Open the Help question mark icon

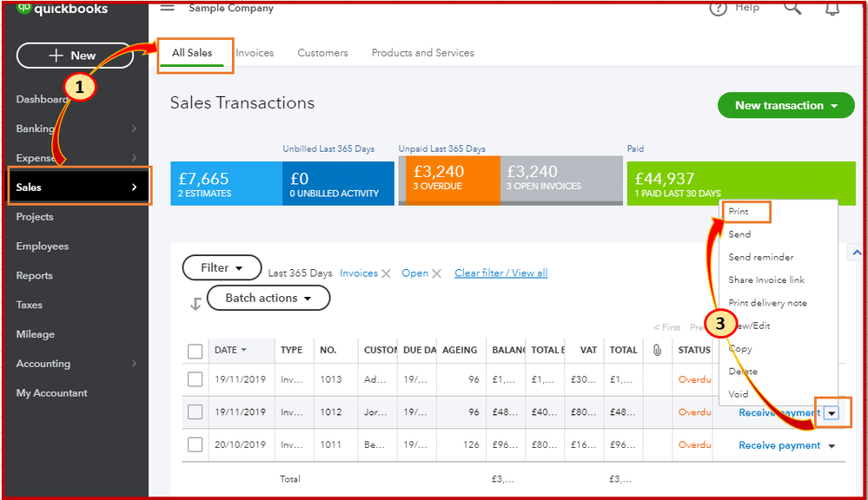pyautogui.click(x=718, y=8)
